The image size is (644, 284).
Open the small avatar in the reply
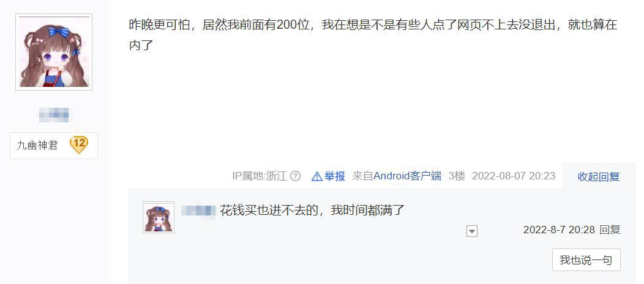pyautogui.click(x=159, y=217)
